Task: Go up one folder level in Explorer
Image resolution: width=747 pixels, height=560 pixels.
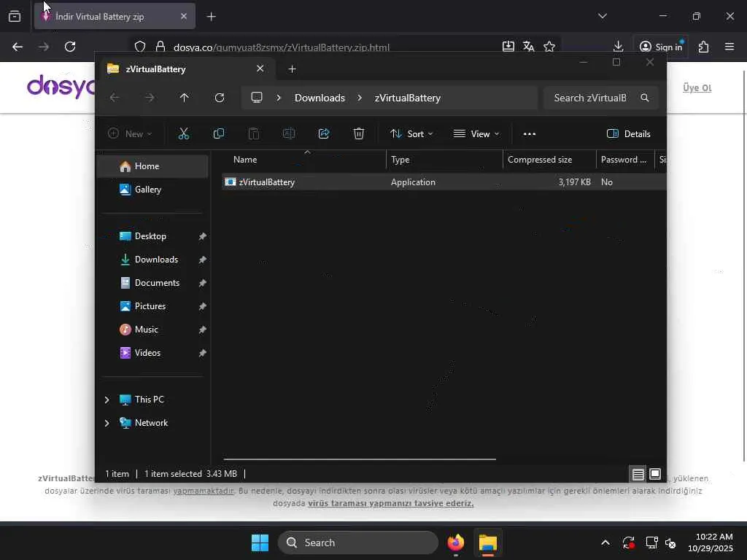Action: (x=185, y=98)
